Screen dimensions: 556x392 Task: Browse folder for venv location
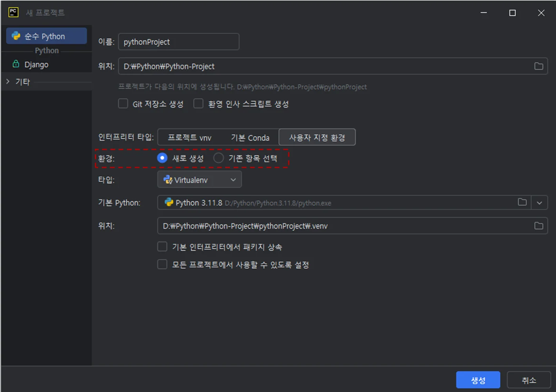(x=539, y=226)
